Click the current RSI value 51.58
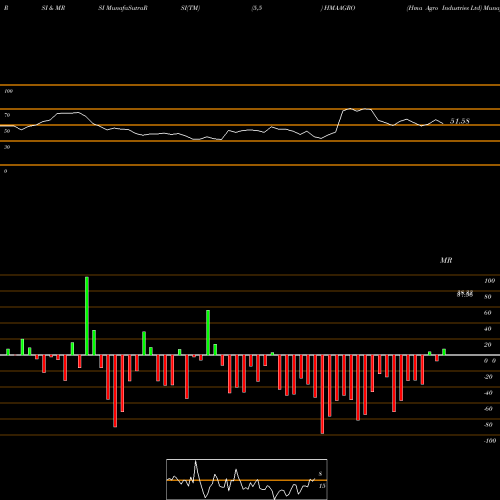Image resolution: width=500 pixels, height=500 pixels. click(460, 121)
